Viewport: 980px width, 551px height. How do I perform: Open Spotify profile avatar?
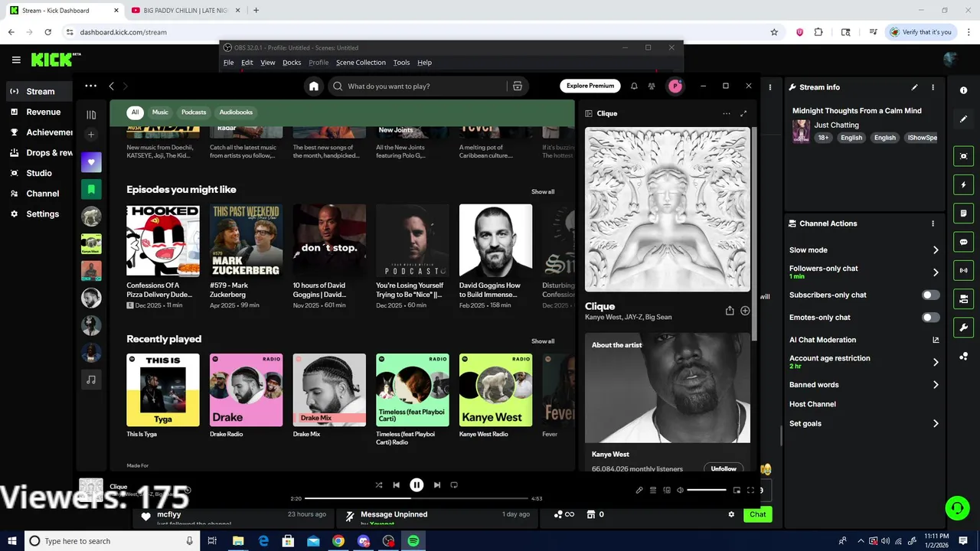pyautogui.click(x=675, y=86)
